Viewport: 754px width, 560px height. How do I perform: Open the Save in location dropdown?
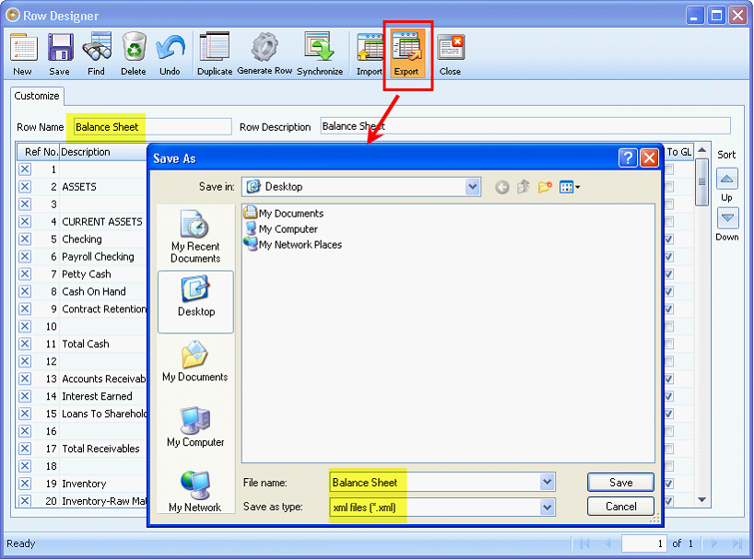473,186
